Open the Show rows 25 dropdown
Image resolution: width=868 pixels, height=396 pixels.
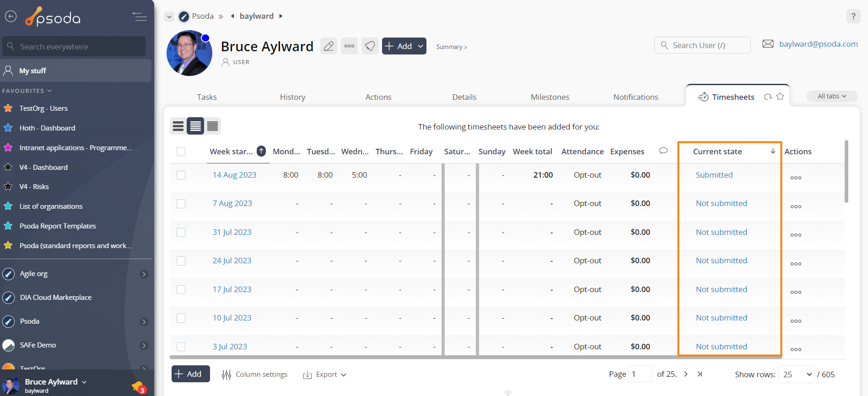point(797,374)
